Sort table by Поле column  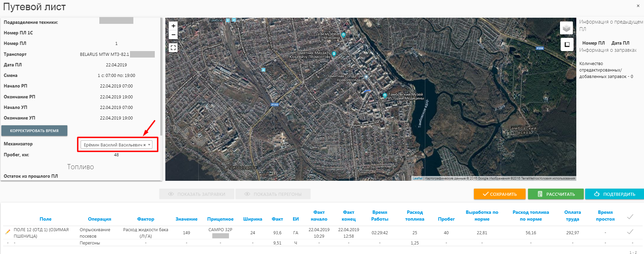pos(46,219)
